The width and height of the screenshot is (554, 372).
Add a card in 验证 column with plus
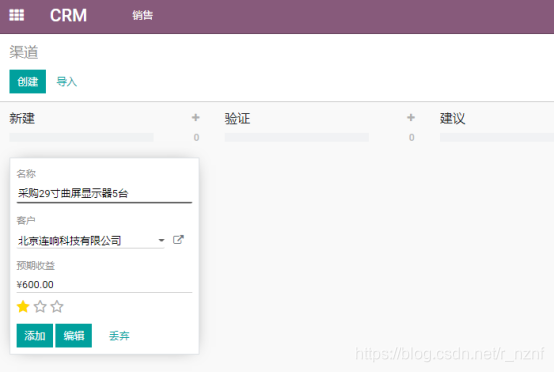point(411,118)
